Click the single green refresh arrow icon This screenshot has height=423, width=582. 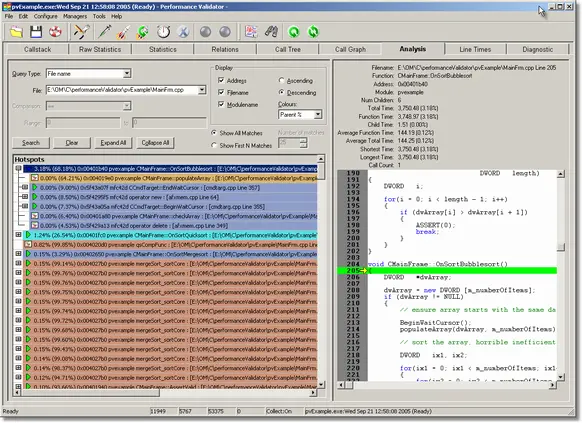pyautogui.click(x=294, y=32)
